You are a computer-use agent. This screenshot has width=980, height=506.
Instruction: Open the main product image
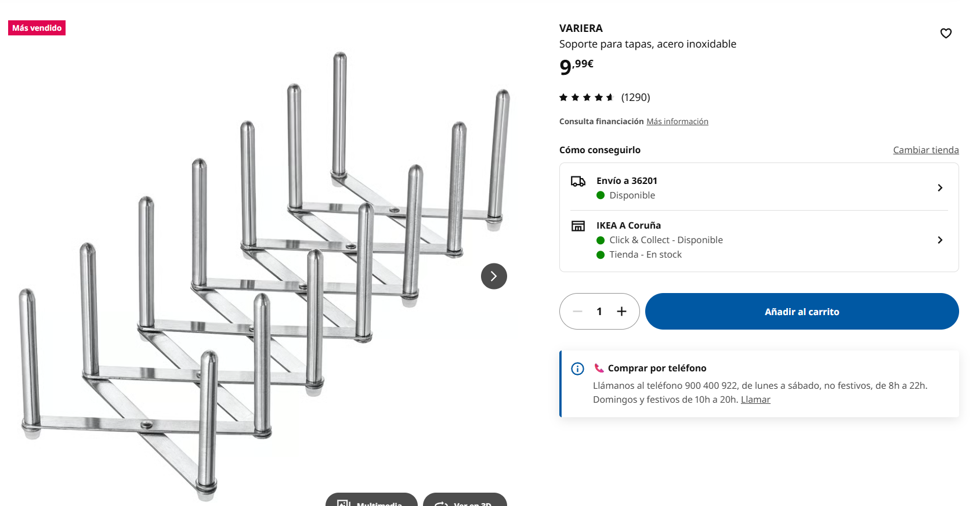point(265,276)
